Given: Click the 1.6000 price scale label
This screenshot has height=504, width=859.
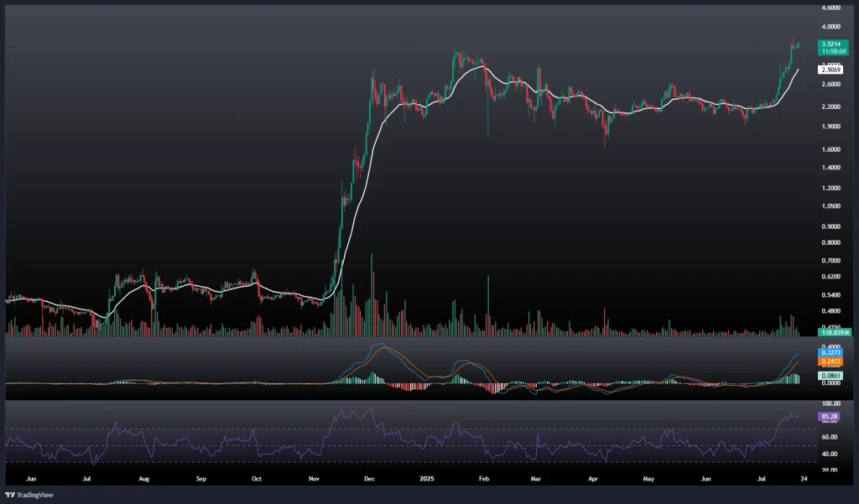Looking at the screenshot, I should pos(830,149).
